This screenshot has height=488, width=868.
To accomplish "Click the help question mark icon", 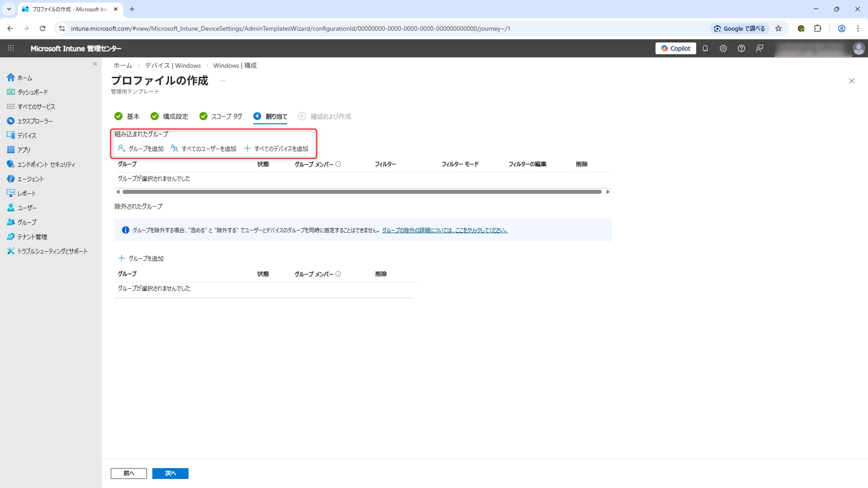I will [x=741, y=48].
